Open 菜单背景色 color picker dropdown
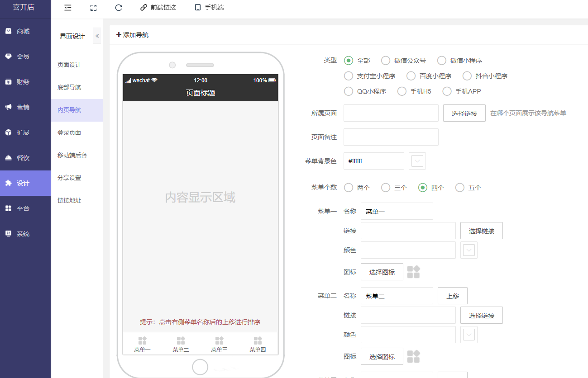Image resolution: width=588 pixels, height=378 pixels. [417, 161]
